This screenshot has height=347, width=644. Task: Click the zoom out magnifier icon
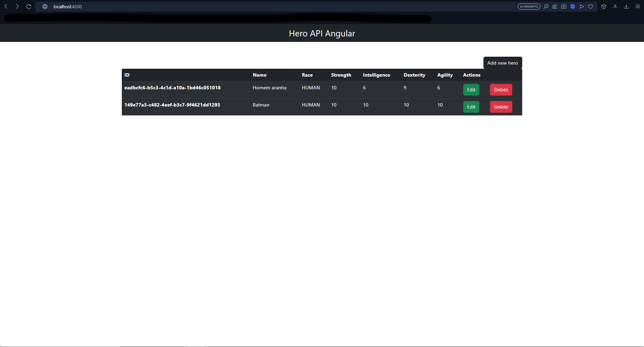[546, 7]
